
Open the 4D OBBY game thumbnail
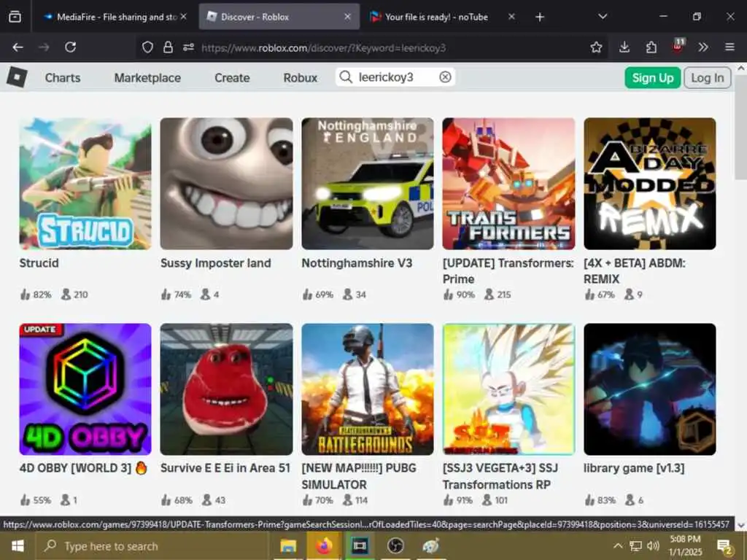(x=85, y=389)
